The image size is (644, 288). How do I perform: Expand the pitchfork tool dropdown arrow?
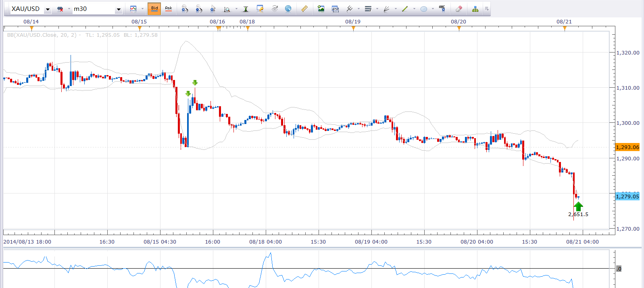tap(358, 9)
